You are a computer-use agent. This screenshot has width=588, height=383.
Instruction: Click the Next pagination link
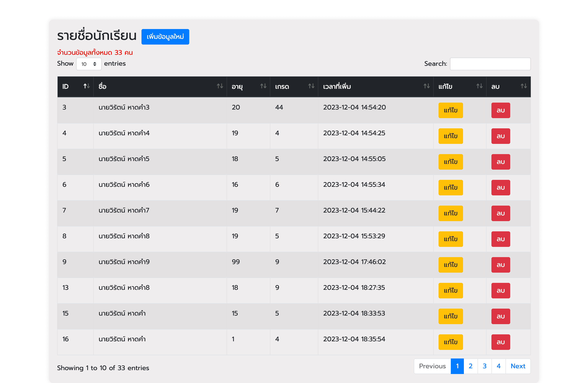(x=518, y=366)
